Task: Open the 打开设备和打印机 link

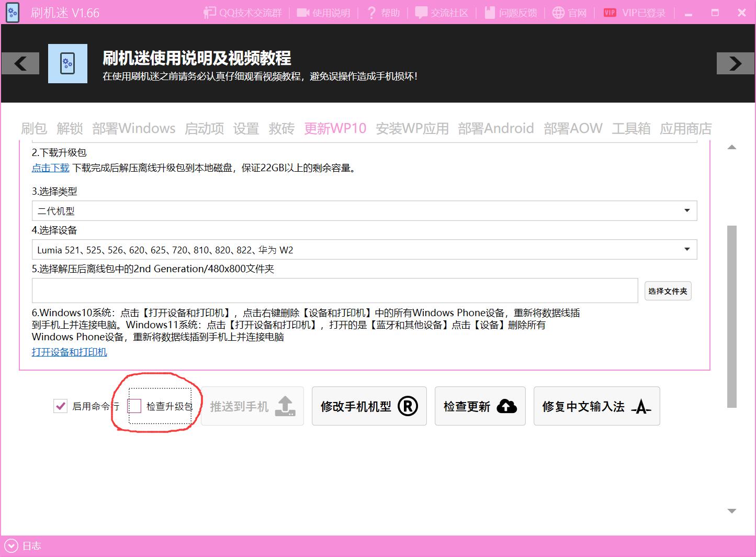Action: [x=69, y=352]
